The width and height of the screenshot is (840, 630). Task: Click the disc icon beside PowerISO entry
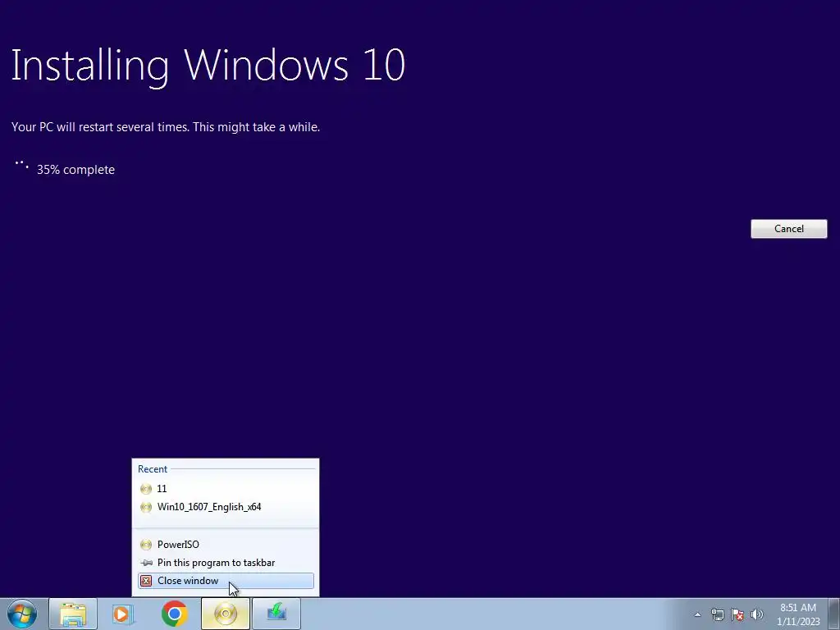(146, 545)
